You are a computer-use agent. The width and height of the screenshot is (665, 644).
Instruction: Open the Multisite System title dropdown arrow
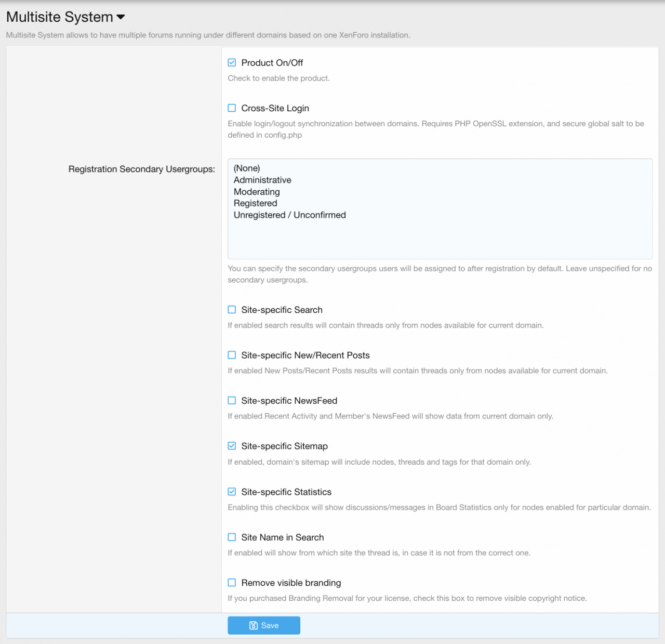click(x=121, y=17)
